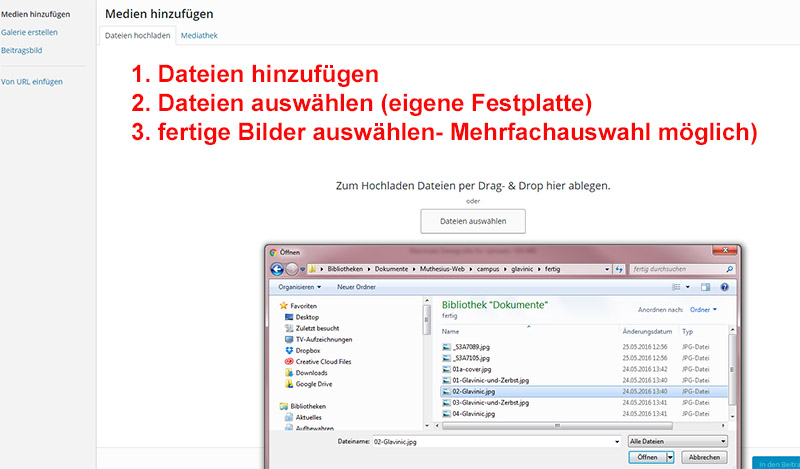The width and height of the screenshot is (800, 469).
Task: Open the Ordner arrange-by dropdown
Action: coord(701,310)
